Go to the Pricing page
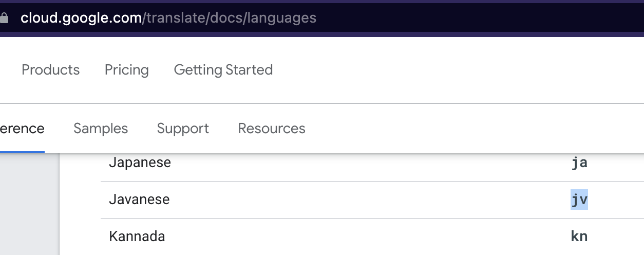644x255 pixels. click(127, 70)
